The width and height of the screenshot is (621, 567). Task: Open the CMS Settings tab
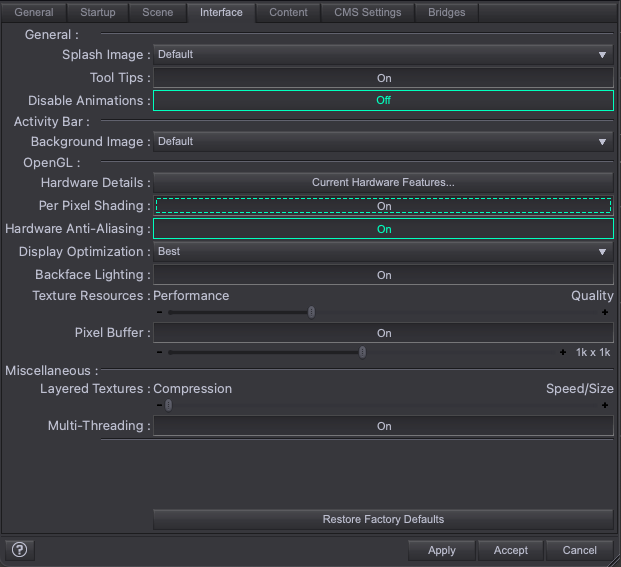tap(367, 12)
